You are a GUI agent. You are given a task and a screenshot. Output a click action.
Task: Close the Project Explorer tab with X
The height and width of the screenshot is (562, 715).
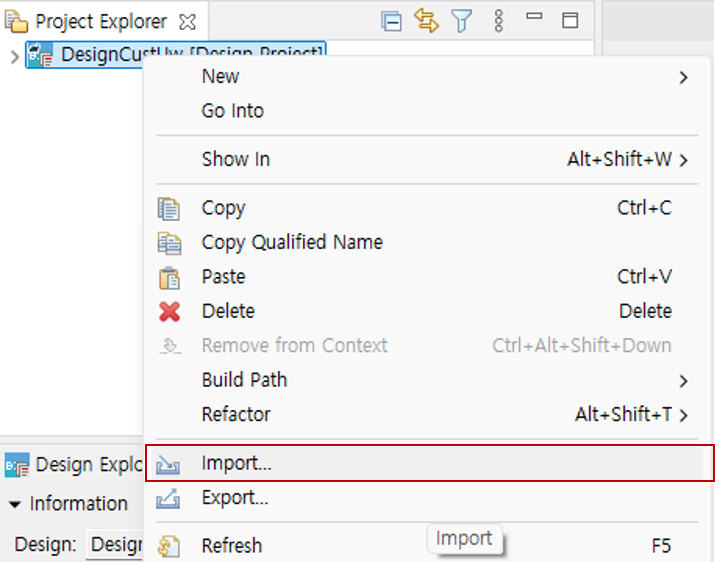point(187,21)
